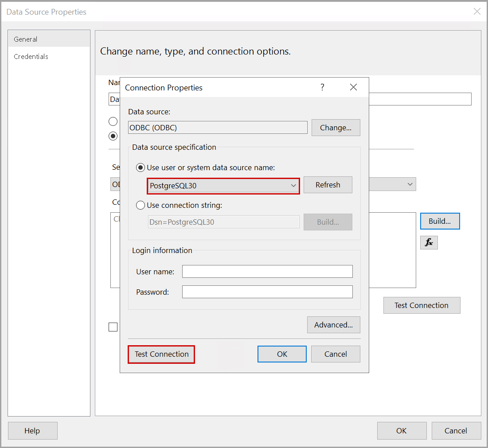This screenshot has height=448, width=488.
Task: Click the question mark help icon
Action: click(322, 87)
